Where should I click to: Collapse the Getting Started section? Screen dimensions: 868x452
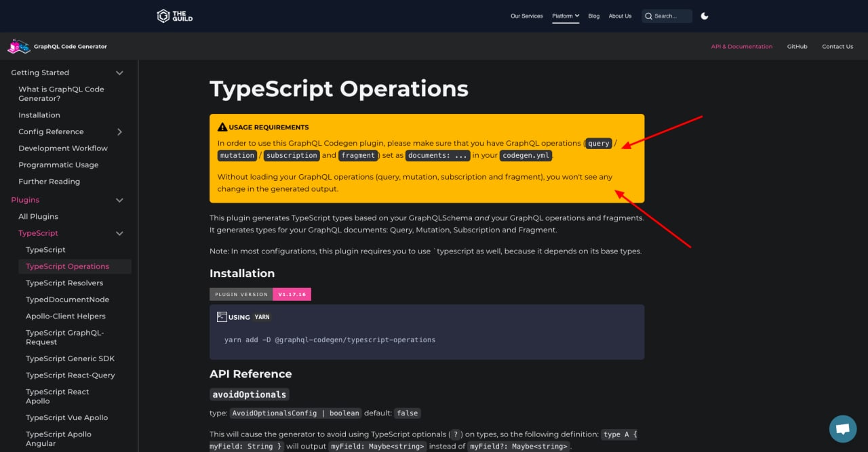click(x=119, y=73)
